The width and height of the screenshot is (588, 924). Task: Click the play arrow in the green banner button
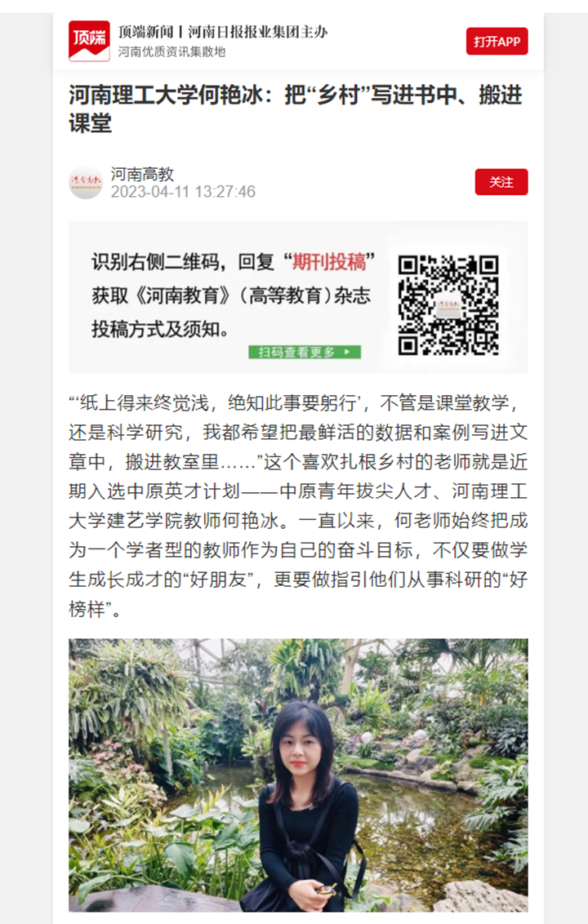pos(347,353)
